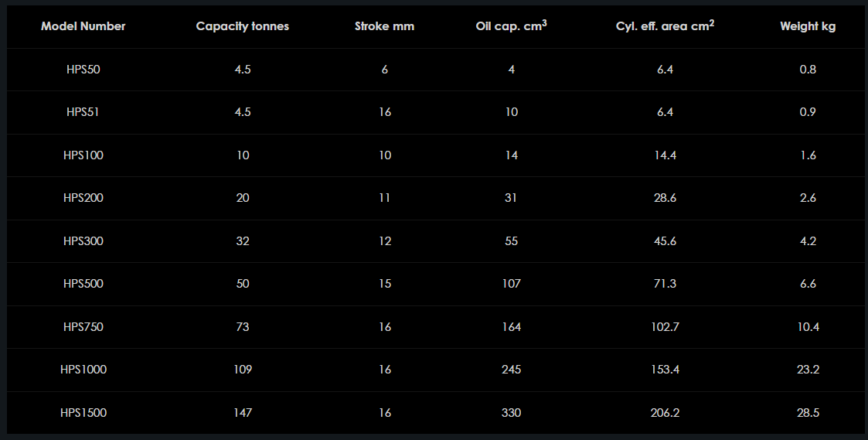
Task: Click the HPS500 model cell
Action: pyautogui.click(x=83, y=284)
